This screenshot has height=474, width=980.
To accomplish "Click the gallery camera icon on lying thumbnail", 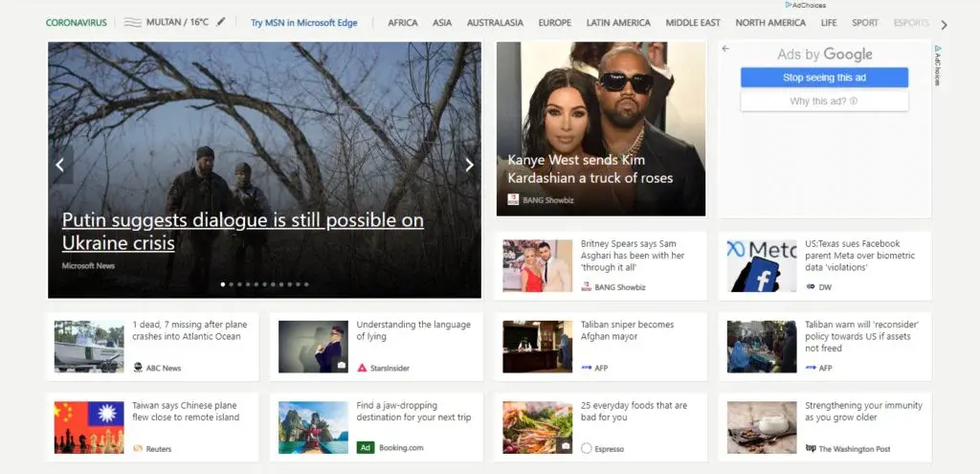I will pyautogui.click(x=342, y=365).
